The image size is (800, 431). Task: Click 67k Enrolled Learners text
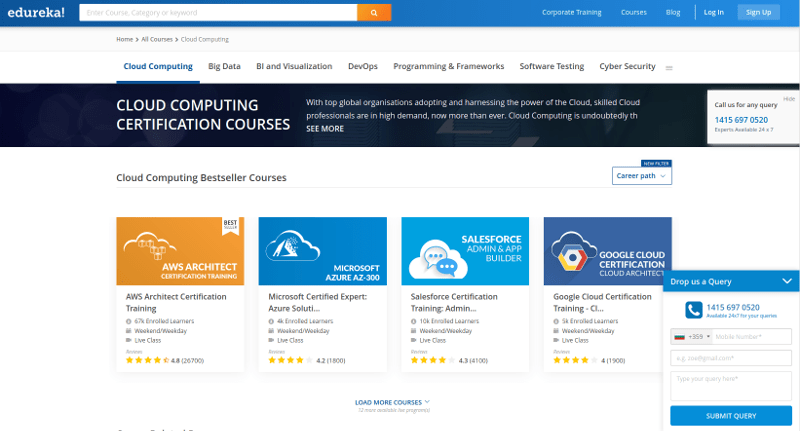(164, 321)
